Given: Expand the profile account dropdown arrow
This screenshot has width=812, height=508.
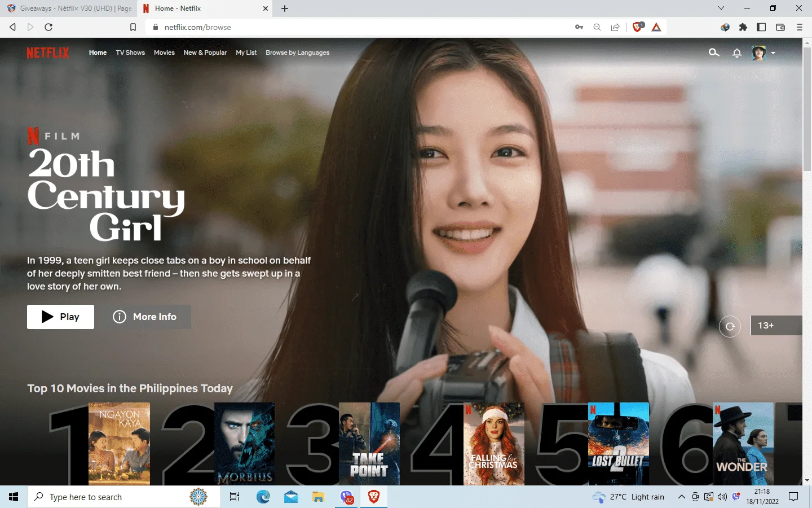Looking at the screenshot, I should tap(773, 53).
